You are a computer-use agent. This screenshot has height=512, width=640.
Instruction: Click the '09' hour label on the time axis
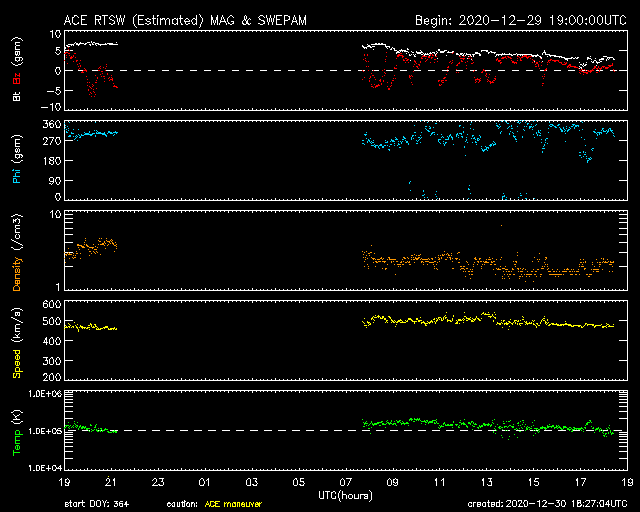(393, 482)
